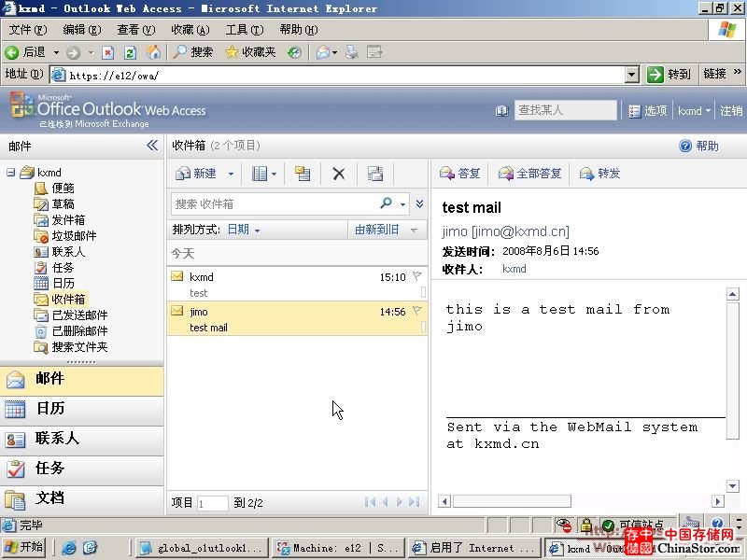Open the address book icon near find someone
Screen dimensions: 747x560
(501, 111)
